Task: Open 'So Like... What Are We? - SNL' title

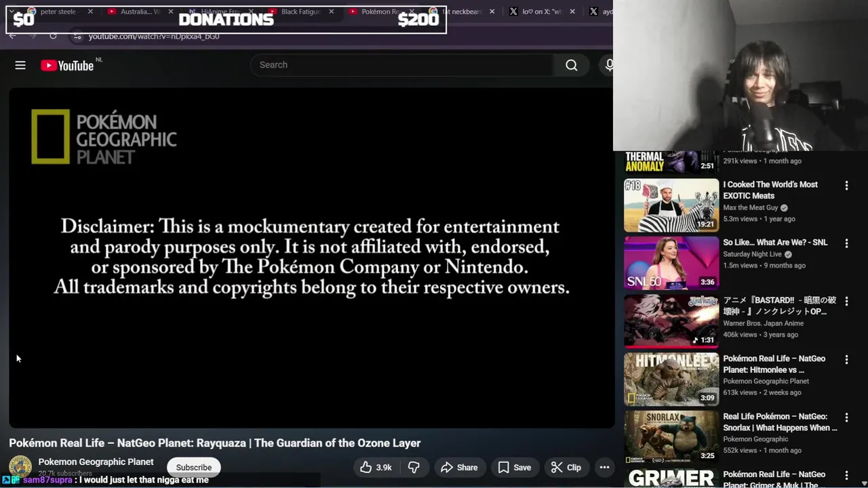Action: (x=775, y=243)
